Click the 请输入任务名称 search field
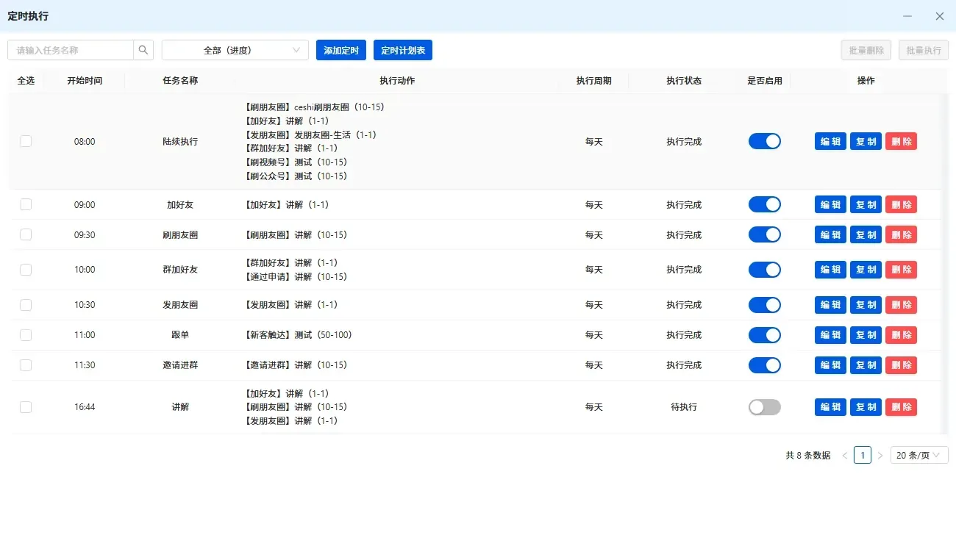Screen dimensions: 956x560 [71, 50]
